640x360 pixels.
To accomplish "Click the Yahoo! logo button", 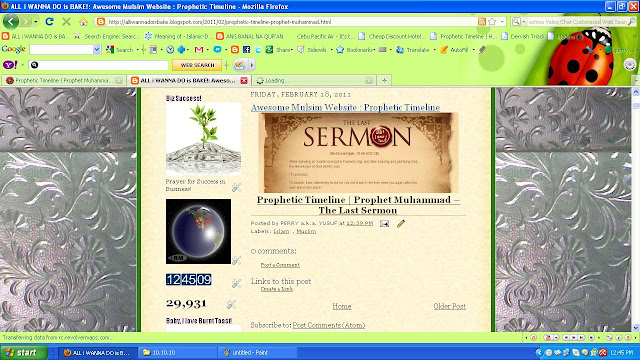I will [10, 65].
